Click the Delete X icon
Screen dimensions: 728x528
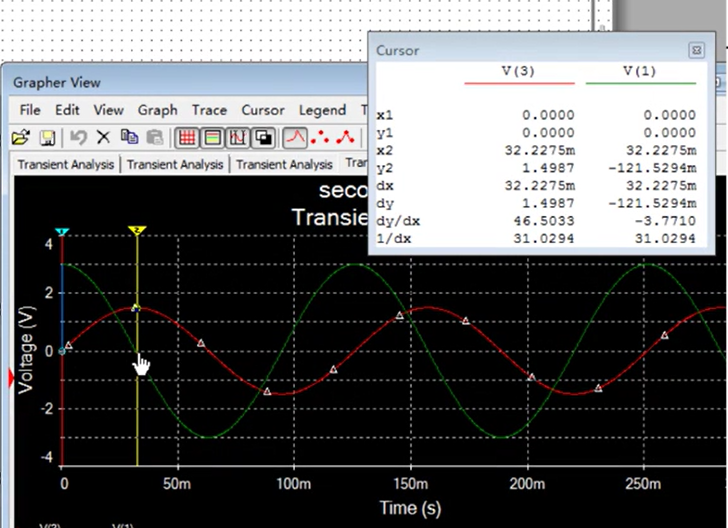coord(103,137)
